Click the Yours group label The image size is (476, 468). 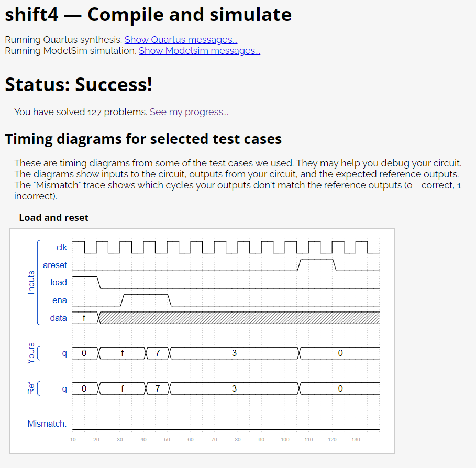(31, 353)
